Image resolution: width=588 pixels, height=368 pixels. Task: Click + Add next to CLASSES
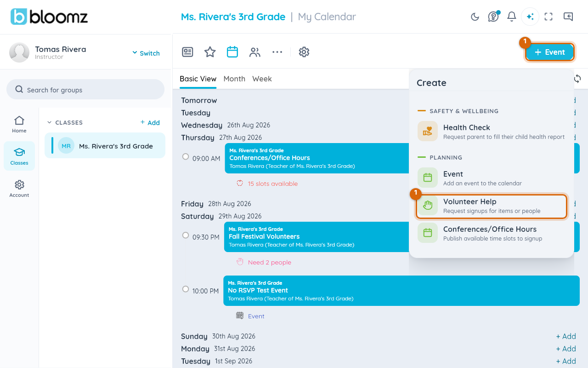(x=150, y=122)
